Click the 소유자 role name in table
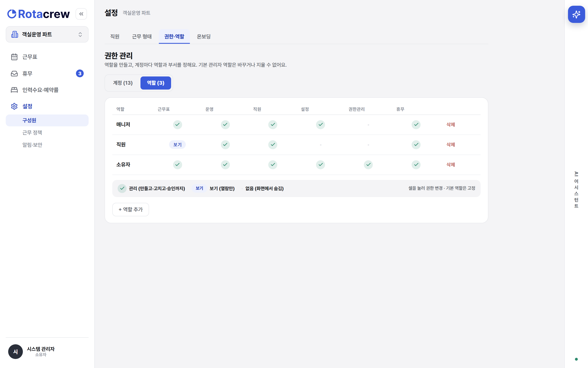Screen dimensions: 588x368 pos(123,165)
